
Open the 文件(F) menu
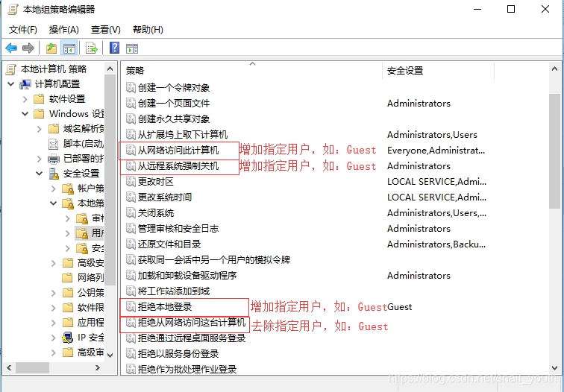[23, 30]
